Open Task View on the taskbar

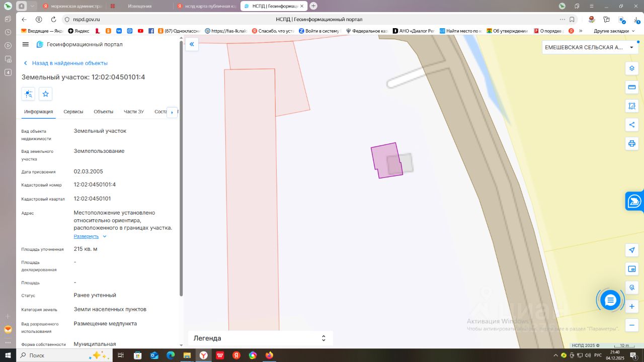[x=121, y=355]
